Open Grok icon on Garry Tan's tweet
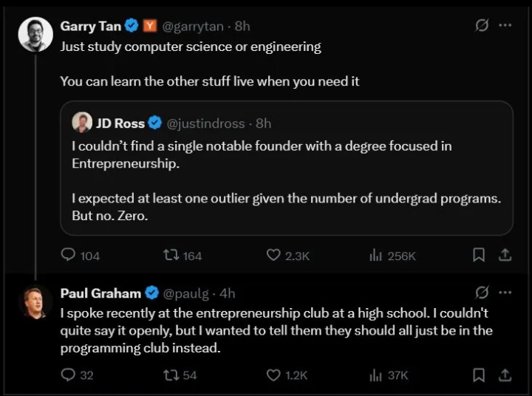Screen dimensions: 532x396 (x=481, y=26)
